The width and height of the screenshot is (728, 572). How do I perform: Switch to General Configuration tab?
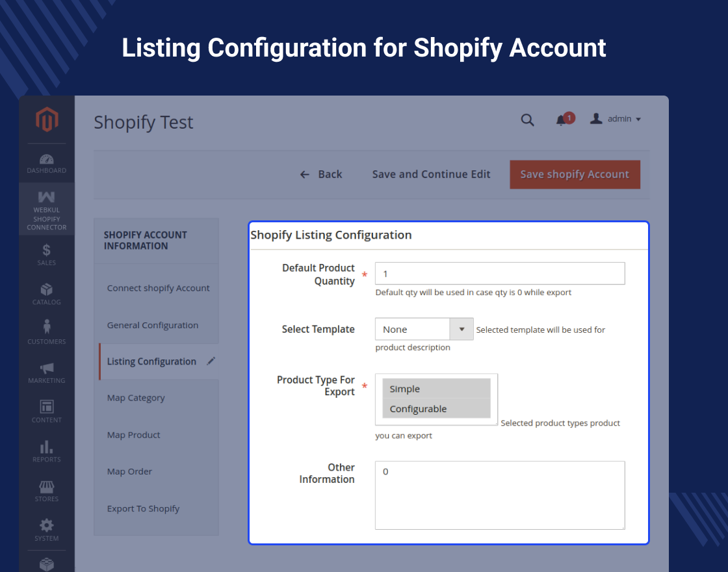pyautogui.click(x=152, y=325)
